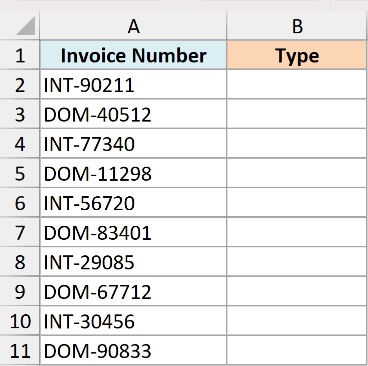Click empty Type cell beside DOM-11298
The image size is (368, 366).
coord(297,173)
